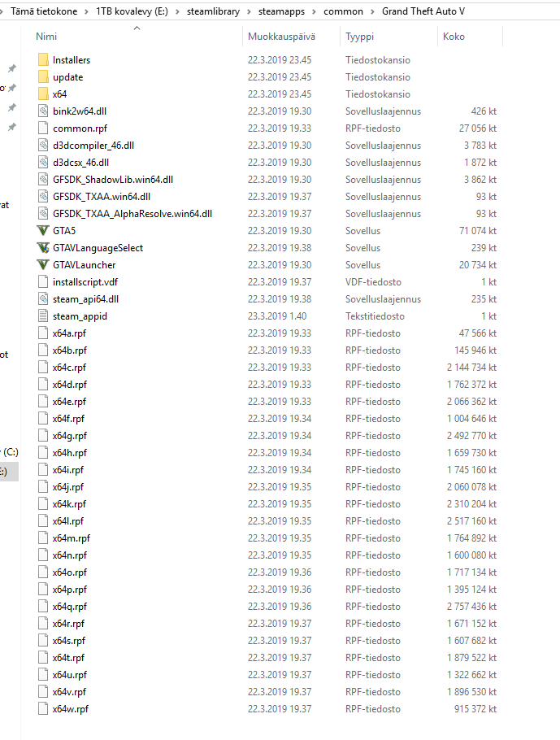The height and width of the screenshot is (740, 560).
Task: Open steamlibrary breadcrumb segment
Action: coord(213,11)
